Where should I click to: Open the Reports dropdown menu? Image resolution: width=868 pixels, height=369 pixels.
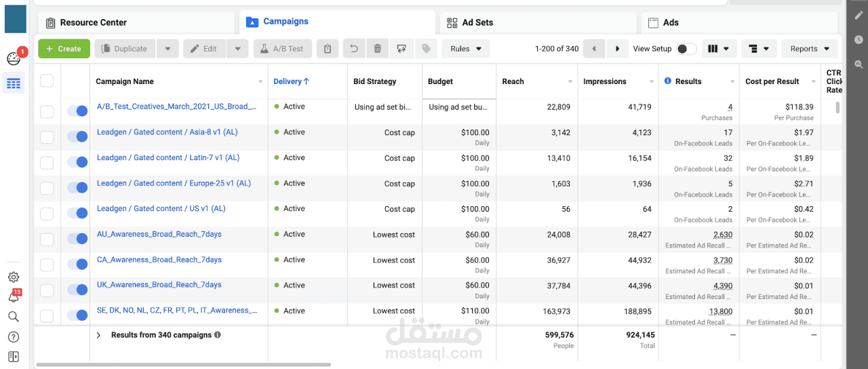click(x=810, y=49)
